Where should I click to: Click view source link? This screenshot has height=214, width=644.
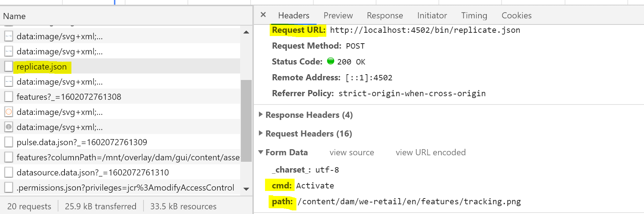(352, 152)
